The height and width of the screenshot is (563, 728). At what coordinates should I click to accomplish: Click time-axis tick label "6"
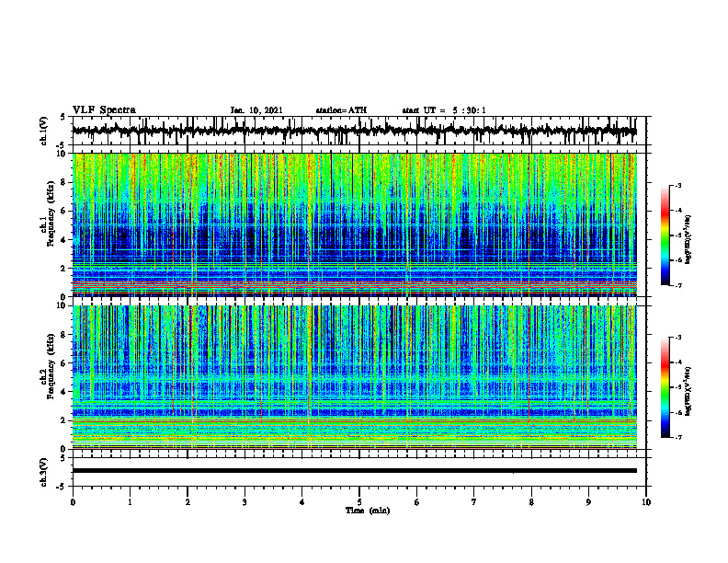click(417, 502)
